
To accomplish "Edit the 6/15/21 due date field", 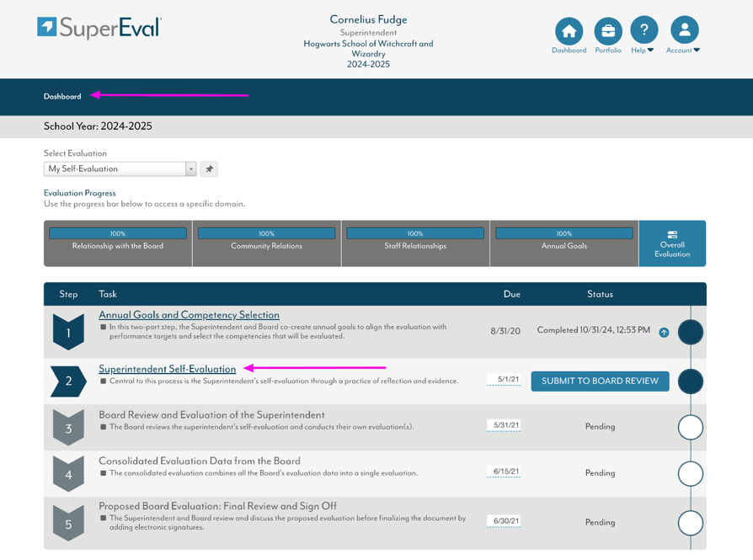I will coord(504,472).
